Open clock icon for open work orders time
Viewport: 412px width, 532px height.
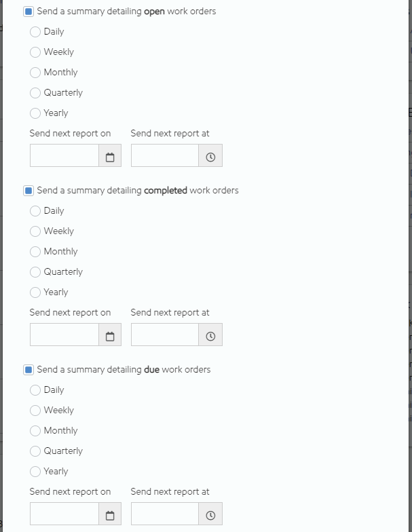click(210, 157)
